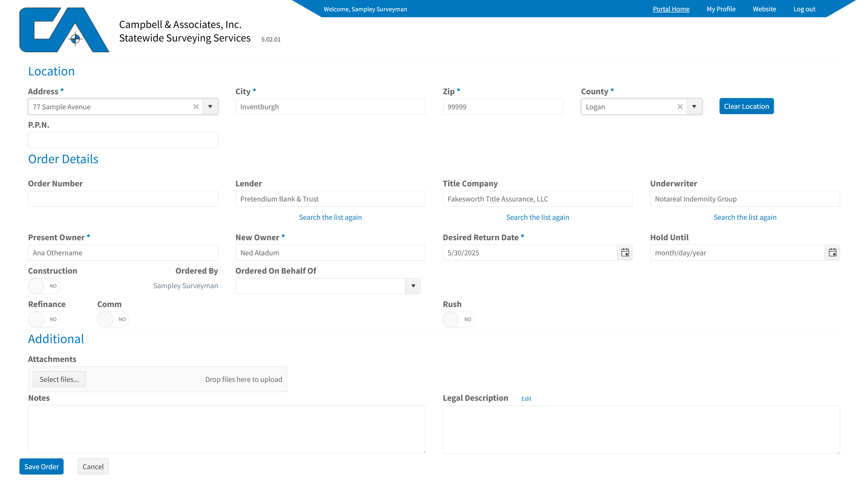Open the Address suggestions dropdown
This screenshot has width=868, height=488.
(210, 107)
